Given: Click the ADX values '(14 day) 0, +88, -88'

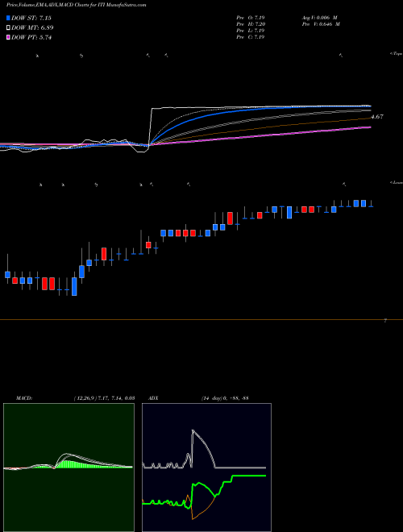Looking at the screenshot, I should point(225,398).
